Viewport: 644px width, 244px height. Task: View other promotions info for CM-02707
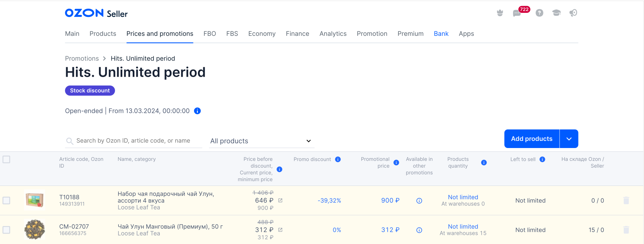coord(419,230)
